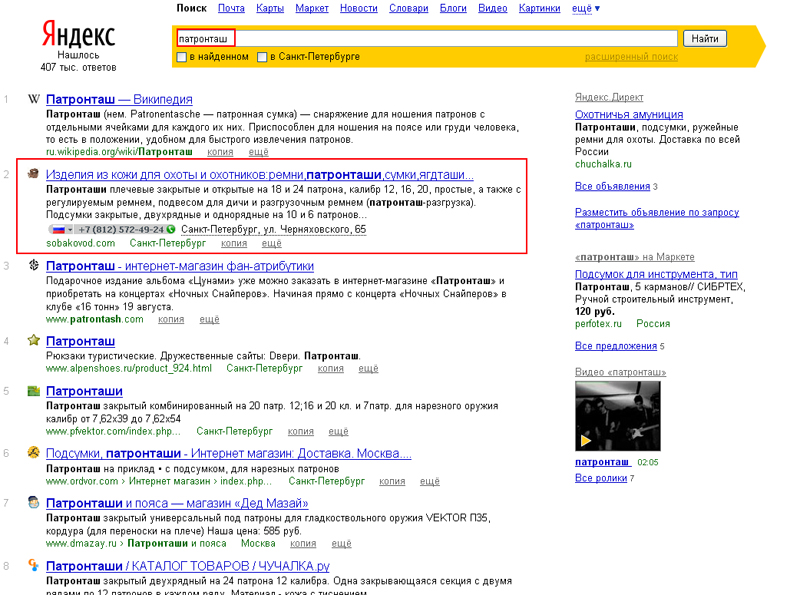Open 'Яндекс.Директ' header link
Screen dimensions: 800x595
click(x=609, y=97)
